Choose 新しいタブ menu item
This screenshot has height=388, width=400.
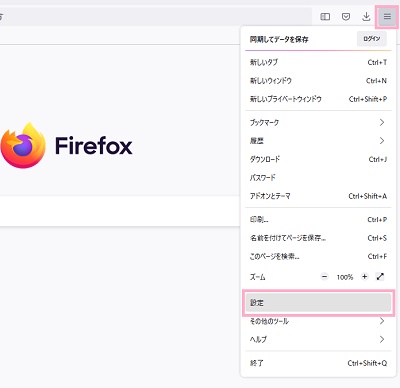click(x=318, y=62)
